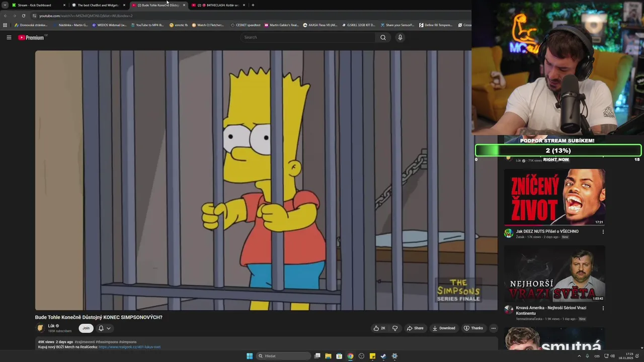This screenshot has height=362, width=644.
Task: Open the G.SKILL 32GB KIT bookmark
Action: (358, 25)
